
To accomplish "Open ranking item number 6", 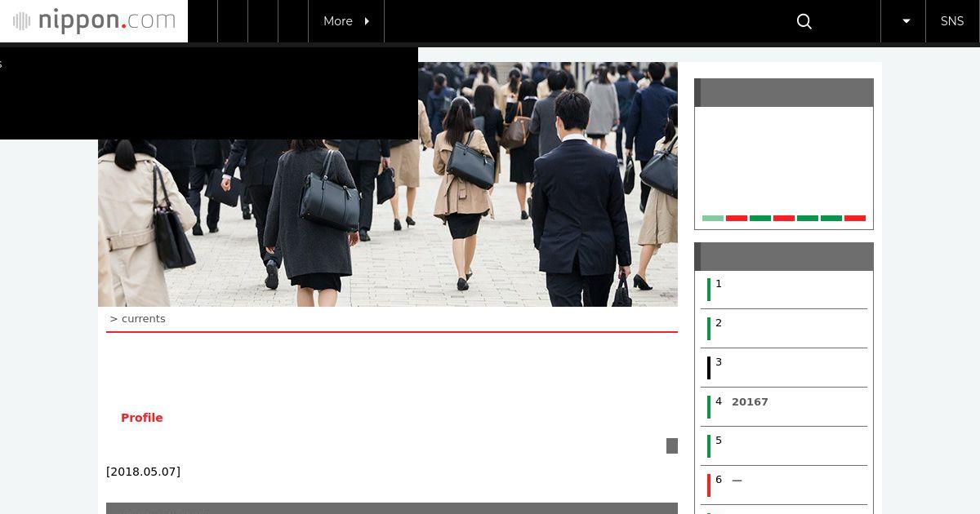I will pyautogui.click(x=784, y=485).
